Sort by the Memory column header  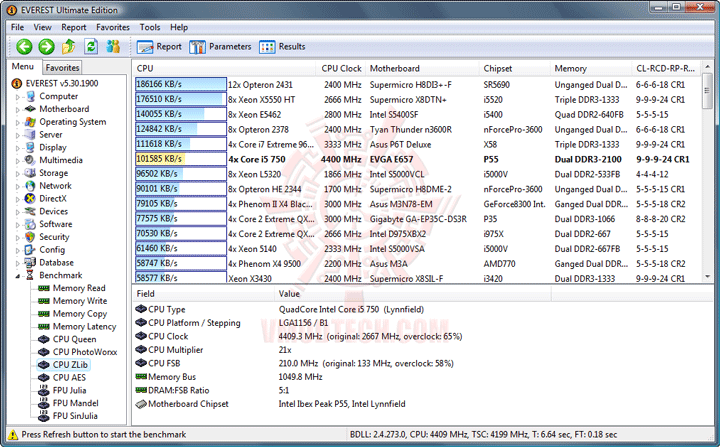(591, 68)
